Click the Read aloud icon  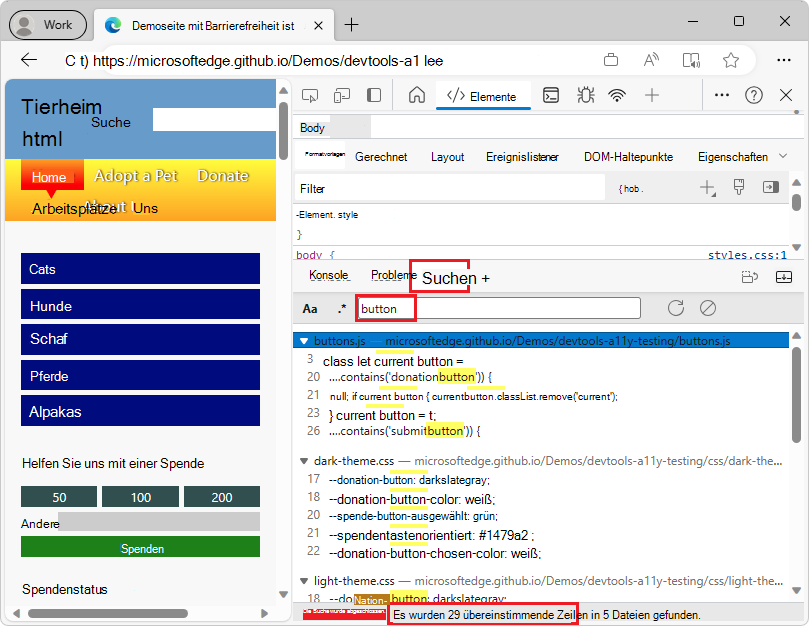(651, 60)
